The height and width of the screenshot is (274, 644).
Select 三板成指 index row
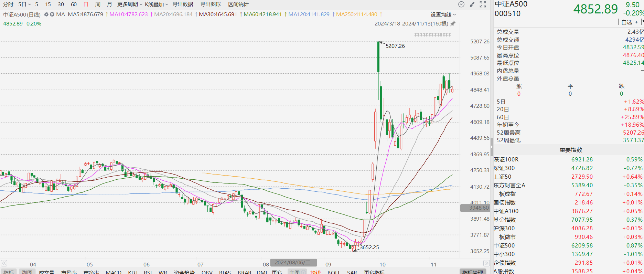click(568, 194)
